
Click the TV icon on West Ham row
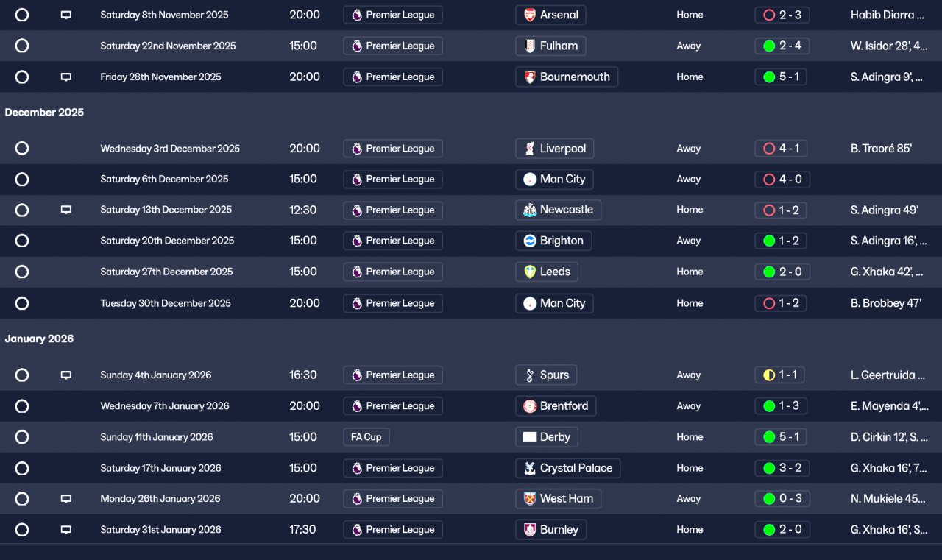65,499
